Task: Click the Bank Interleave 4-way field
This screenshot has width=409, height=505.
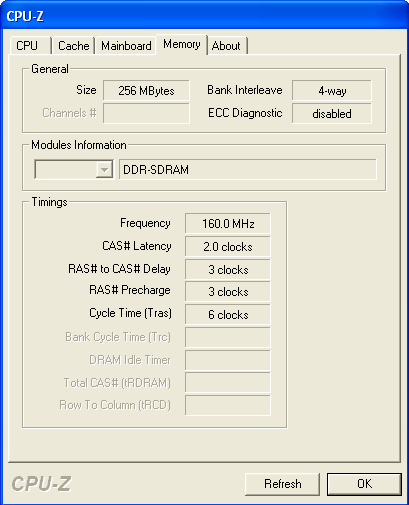Action: 332,90
